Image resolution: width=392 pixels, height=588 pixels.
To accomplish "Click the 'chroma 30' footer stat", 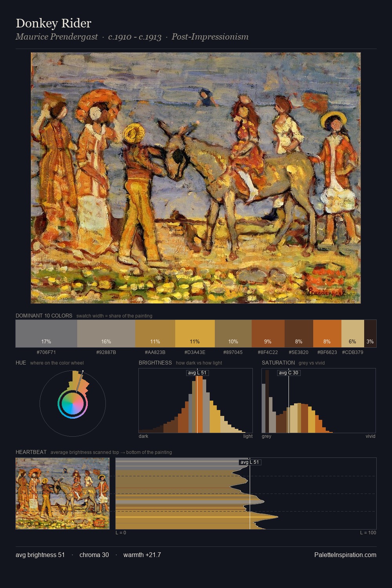I will [94, 555].
